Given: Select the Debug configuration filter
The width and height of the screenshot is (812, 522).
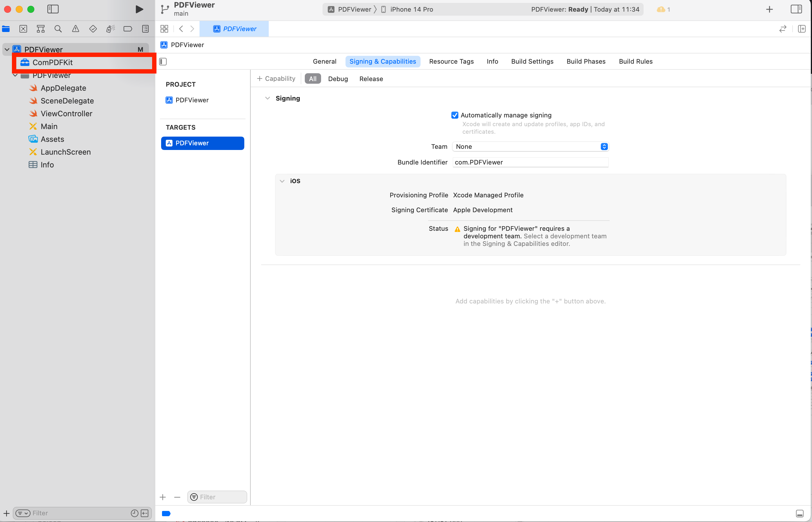Looking at the screenshot, I should coord(337,79).
